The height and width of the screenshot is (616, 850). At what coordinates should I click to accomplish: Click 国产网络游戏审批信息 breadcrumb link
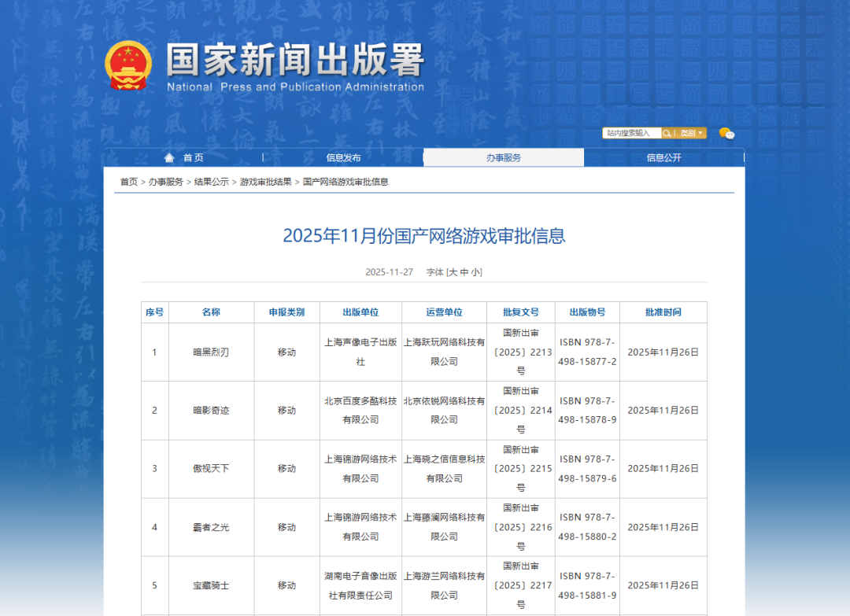(346, 182)
